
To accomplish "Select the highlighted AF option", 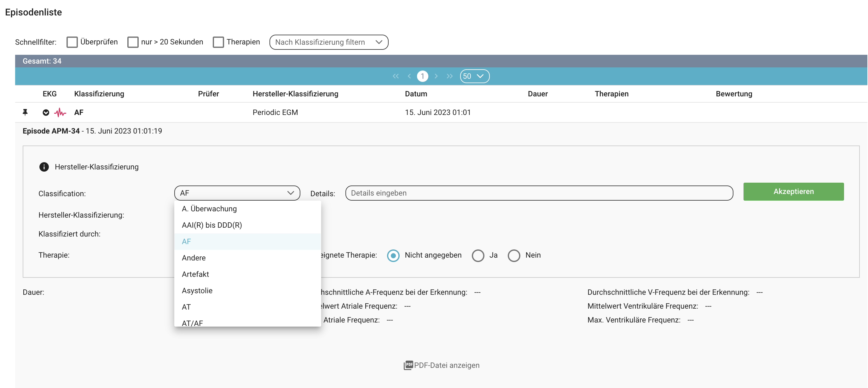I will coord(247,242).
